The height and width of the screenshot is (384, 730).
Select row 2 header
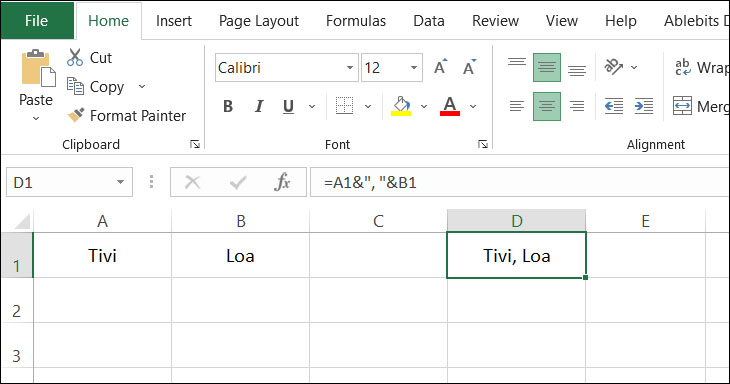pyautogui.click(x=17, y=301)
